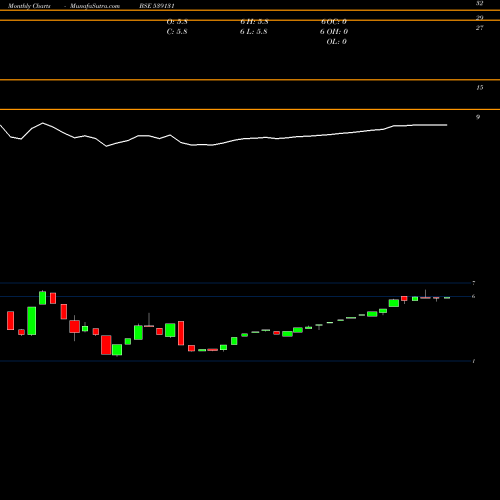Click the 'MunafaSutra.com' site label

pyautogui.click(x=95, y=6)
